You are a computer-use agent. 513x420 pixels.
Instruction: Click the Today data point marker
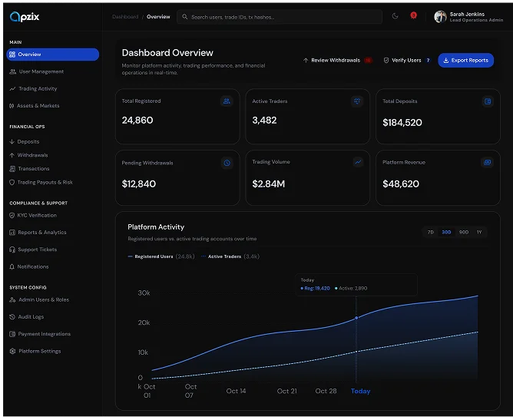(356, 318)
